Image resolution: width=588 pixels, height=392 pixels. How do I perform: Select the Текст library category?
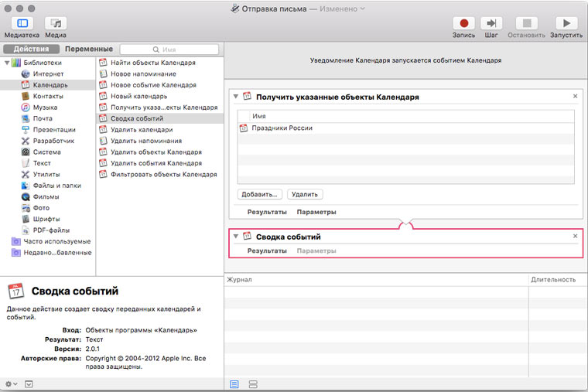[42, 163]
